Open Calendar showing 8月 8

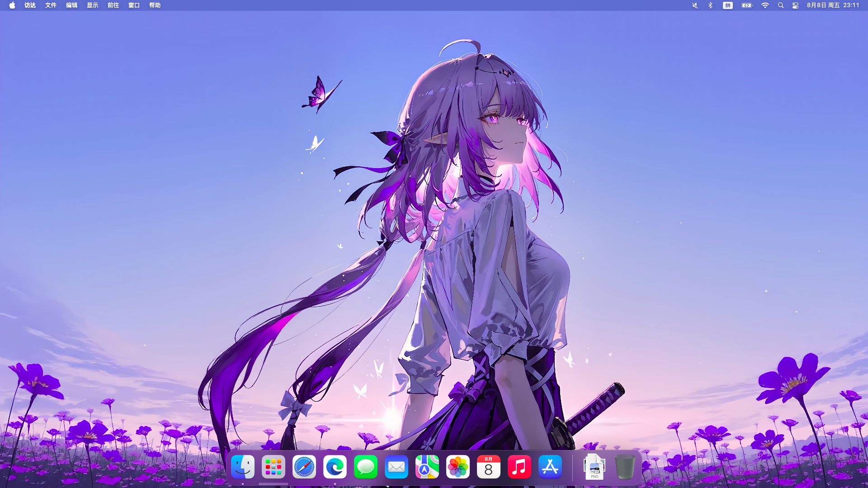(x=489, y=467)
